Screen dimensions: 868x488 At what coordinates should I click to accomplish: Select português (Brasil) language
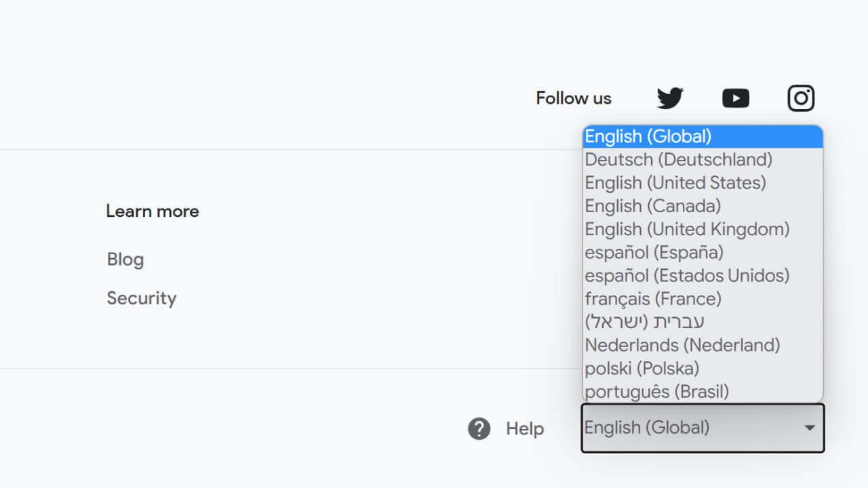pyautogui.click(x=703, y=391)
